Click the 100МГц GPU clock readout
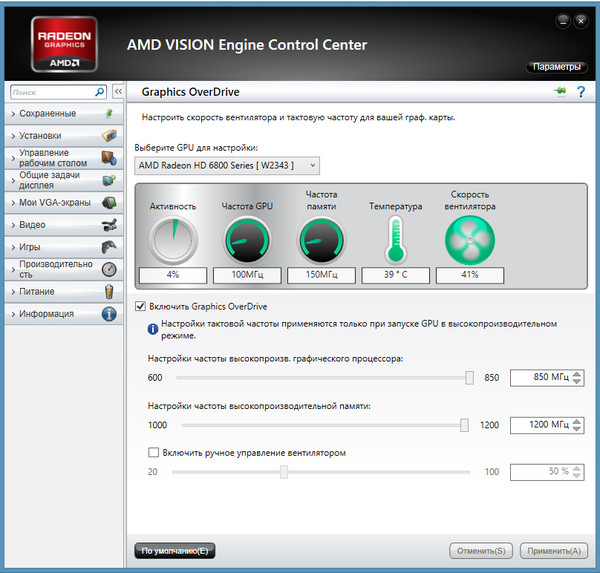The width and height of the screenshot is (600, 573). coord(247,275)
